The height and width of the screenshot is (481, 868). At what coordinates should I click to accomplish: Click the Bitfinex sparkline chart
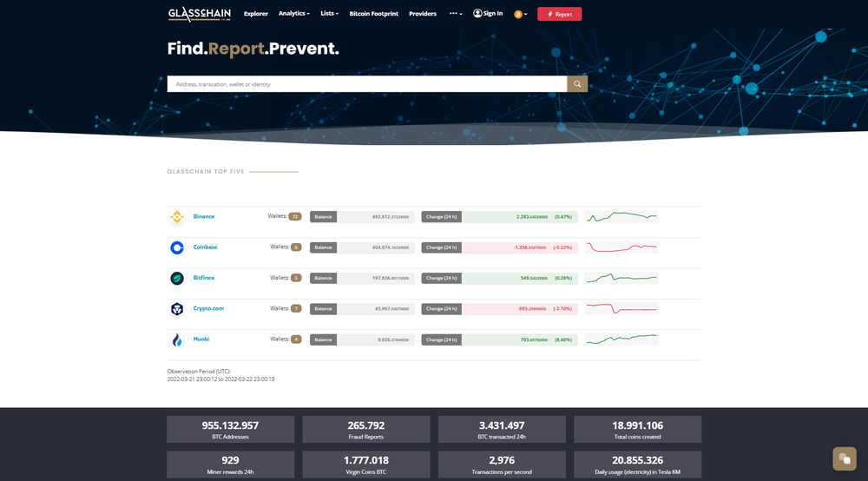621,279
